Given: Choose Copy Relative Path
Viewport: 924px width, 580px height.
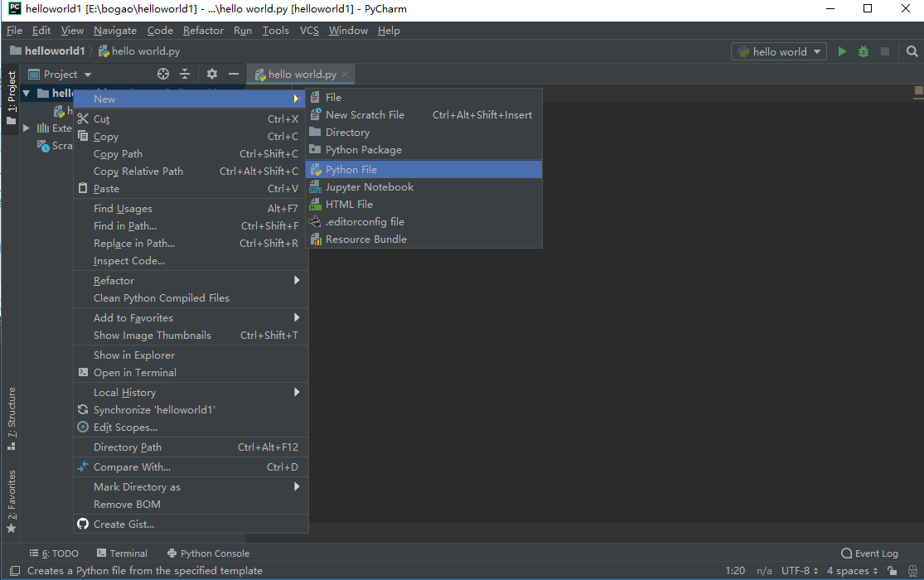Looking at the screenshot, I should coord(191,172).
